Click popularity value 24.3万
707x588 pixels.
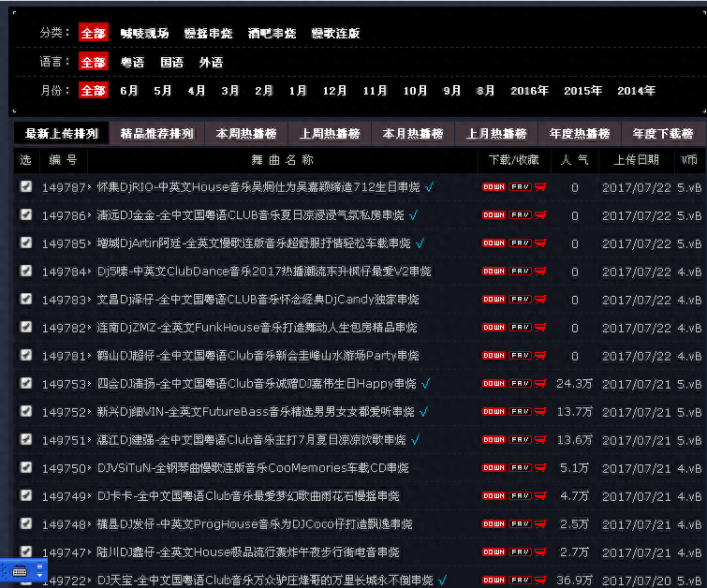[574, 384]
